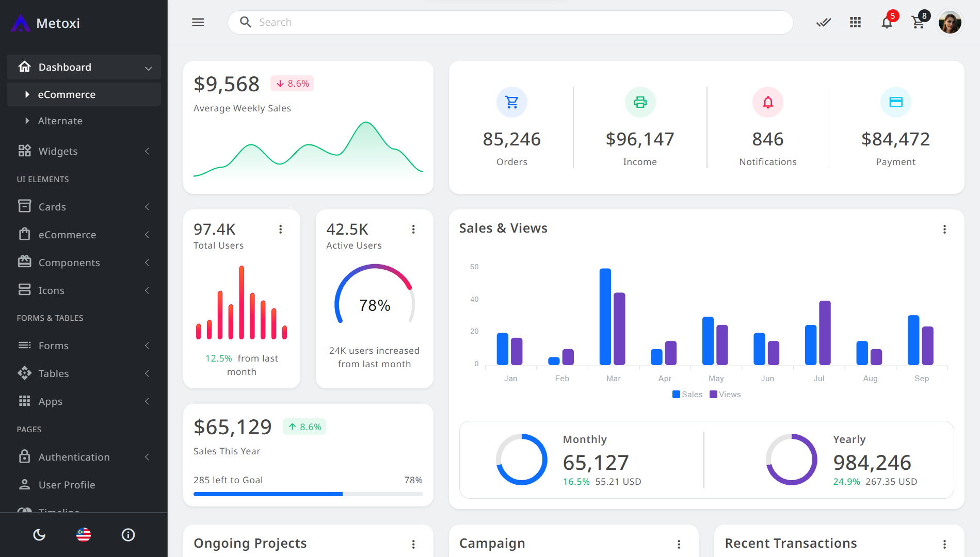The image size is (980, 557).
Task: Collapse the Dashboard menu chevron
Action: click(149, 67)
